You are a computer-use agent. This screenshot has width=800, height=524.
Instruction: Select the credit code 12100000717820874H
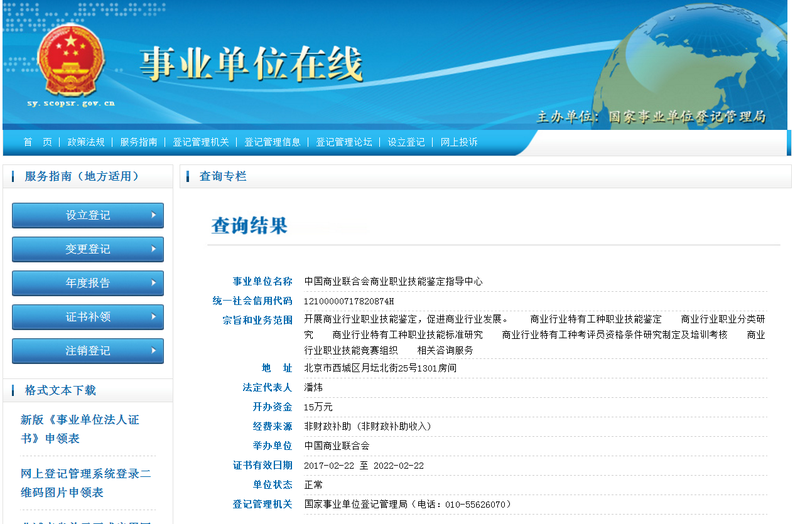pos(348,301)
